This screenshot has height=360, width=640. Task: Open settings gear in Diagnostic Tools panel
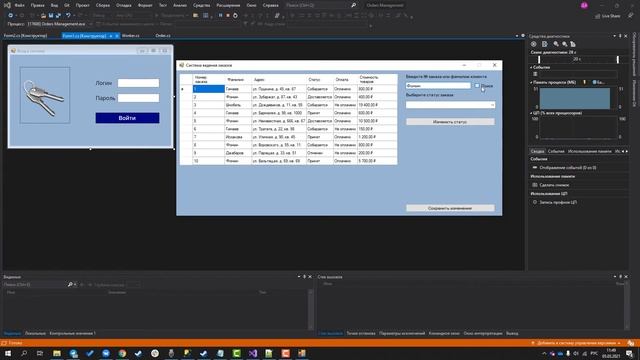tap(533, 44)
